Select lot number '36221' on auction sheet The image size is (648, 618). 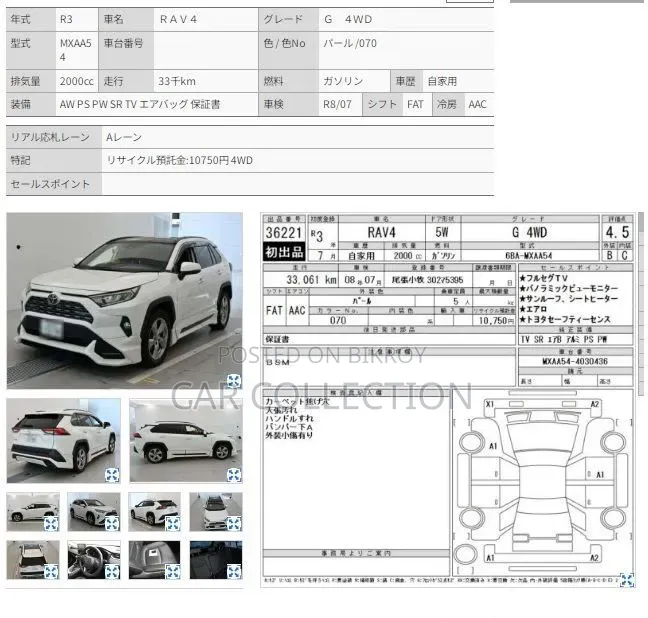click(x=284, y=233)
